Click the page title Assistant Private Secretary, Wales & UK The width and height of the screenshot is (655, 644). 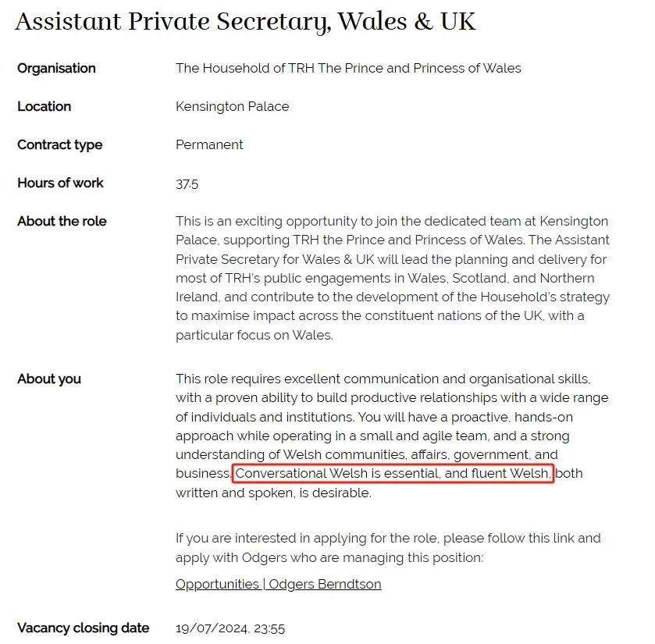(245, 21)
